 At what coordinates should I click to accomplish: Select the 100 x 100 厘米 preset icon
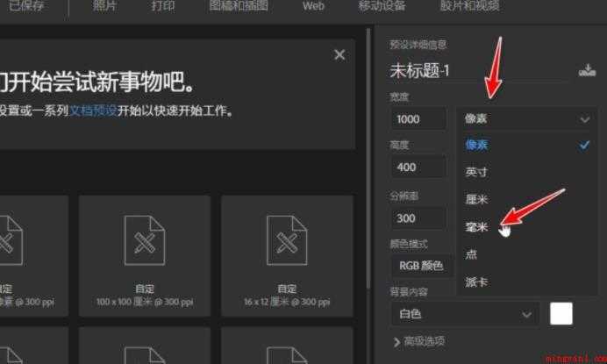(x=145, y=240)
